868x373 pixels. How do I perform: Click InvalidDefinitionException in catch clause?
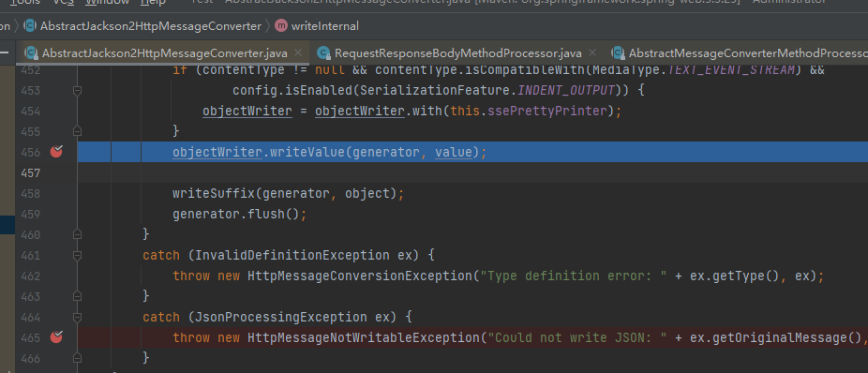pyautogui.click(x=292, y=255)
